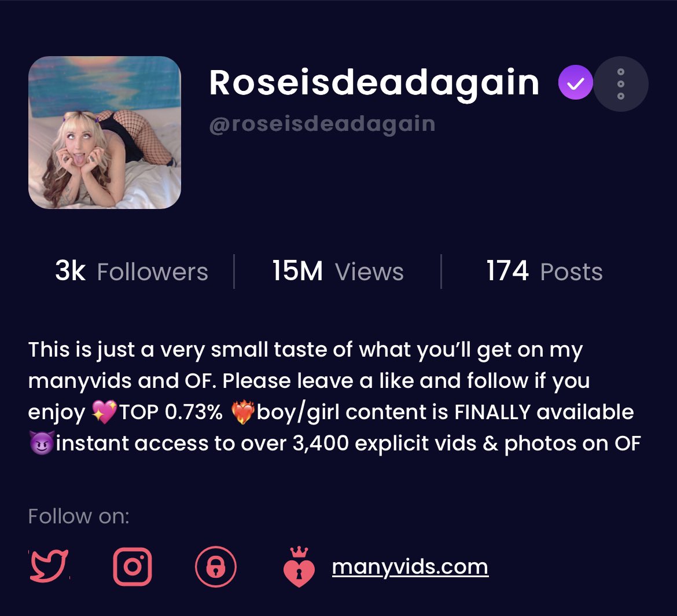Viewport: 677px width, 616px height.
Task: Click the heart on fire emoji
Action: 242,412
